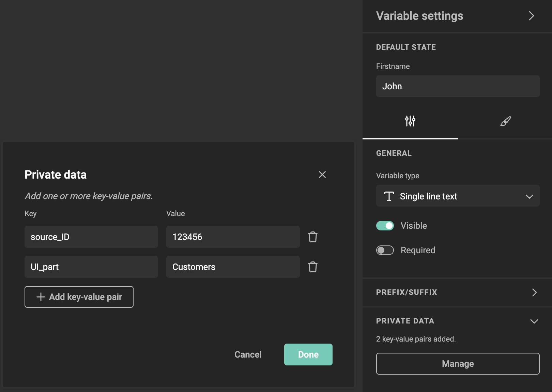552x392 pixels.
Task: Click the Private data dialog title
Action: (x=56, y=175)
